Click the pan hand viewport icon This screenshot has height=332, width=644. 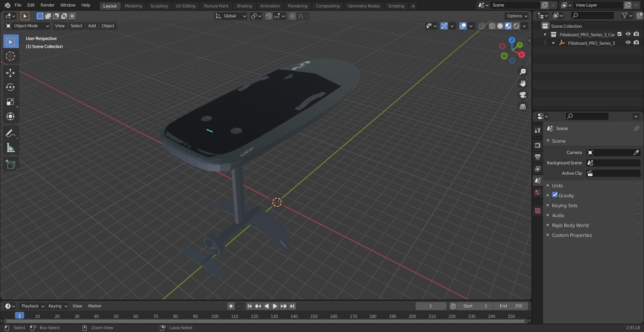click(523, 83)
